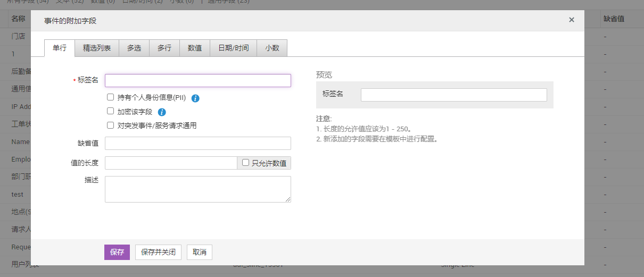
Task: Go to the 数值 tab
Action: (x=195, y=48)
